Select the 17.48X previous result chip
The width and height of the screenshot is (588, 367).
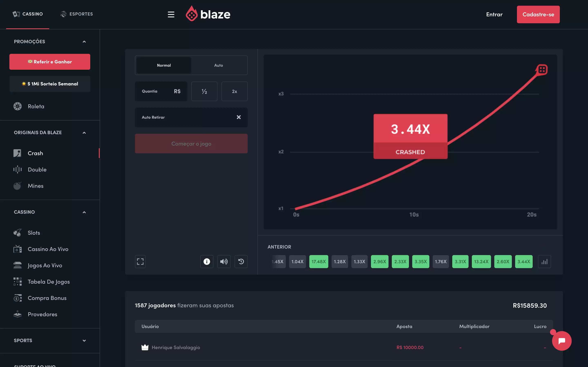pyautogui.click(x=318, y=261)
